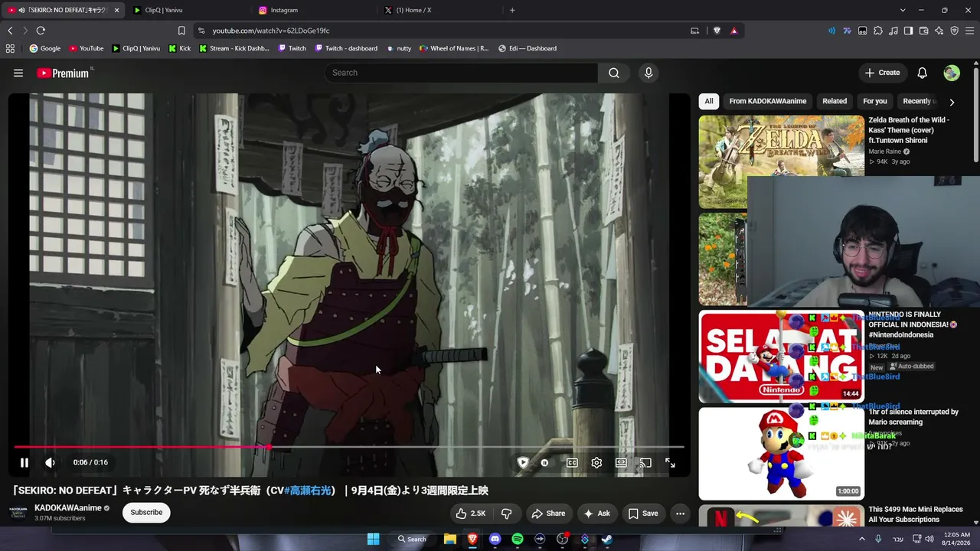Click the YouTube search field

pyautogui.click(x=462, y=73)
